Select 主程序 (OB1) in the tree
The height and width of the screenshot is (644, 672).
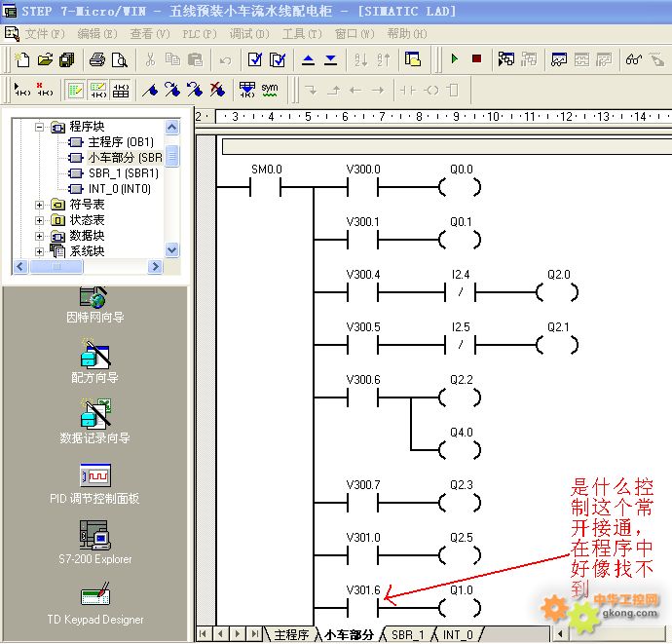click(x=121, y=142)
